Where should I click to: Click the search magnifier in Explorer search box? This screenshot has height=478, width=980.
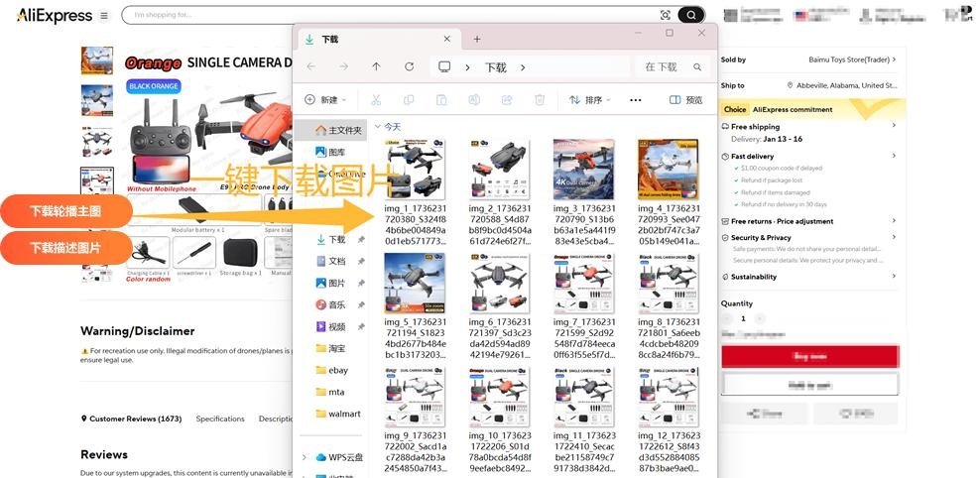[697, 66]
